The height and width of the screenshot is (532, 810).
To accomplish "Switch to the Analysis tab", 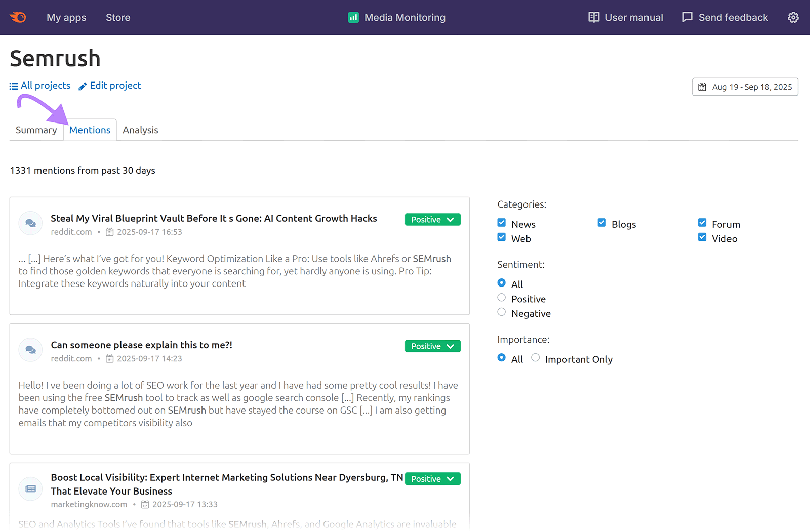I will click(140, 130).
